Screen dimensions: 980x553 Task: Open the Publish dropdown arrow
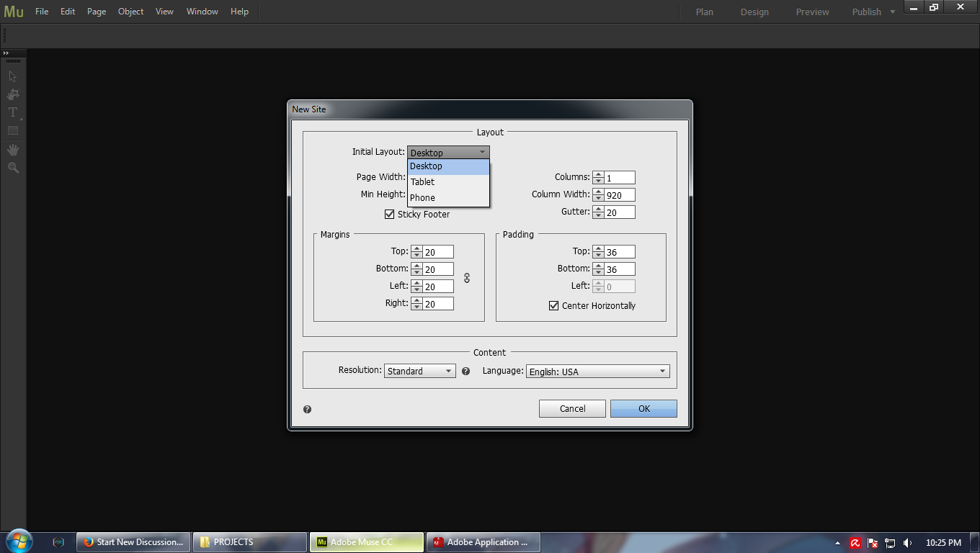893,12
